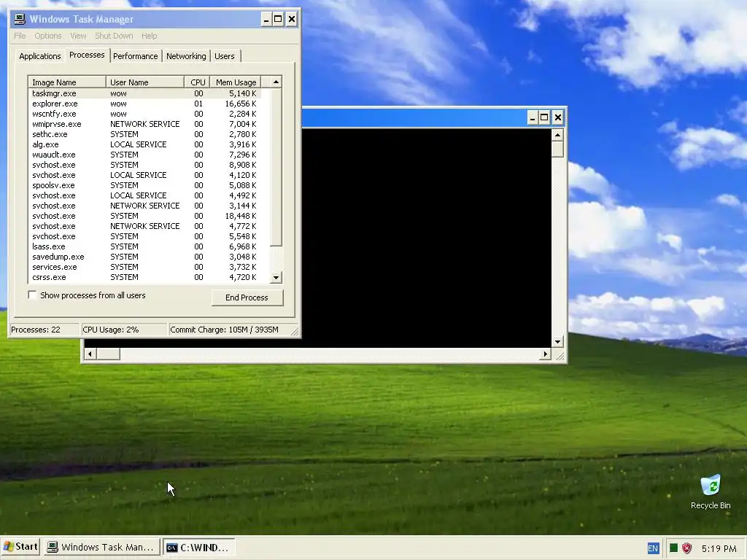Switch to the C:\WIND... command prompt taskbar button
The width and height of the screenshot is (747, 560).
pos(198,547)
